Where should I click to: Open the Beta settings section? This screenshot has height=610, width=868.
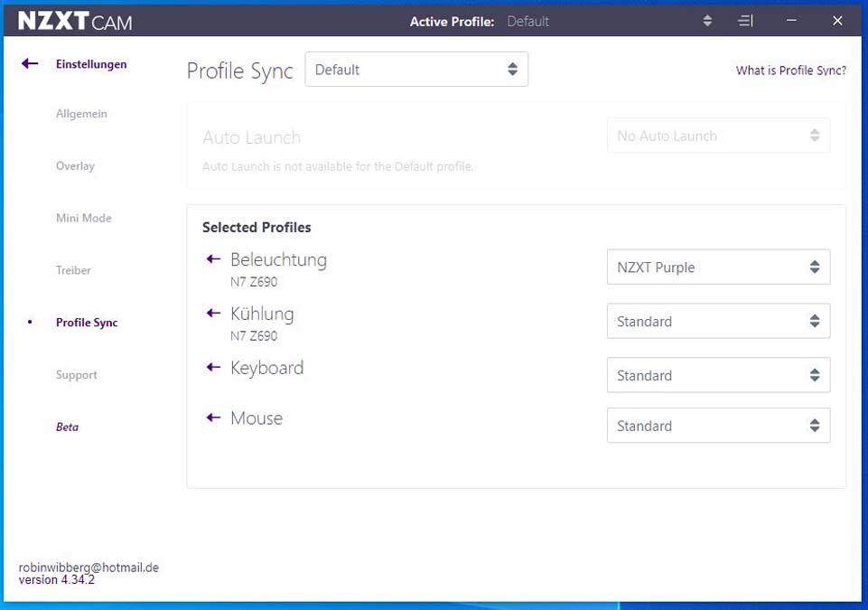click(67, 427)
